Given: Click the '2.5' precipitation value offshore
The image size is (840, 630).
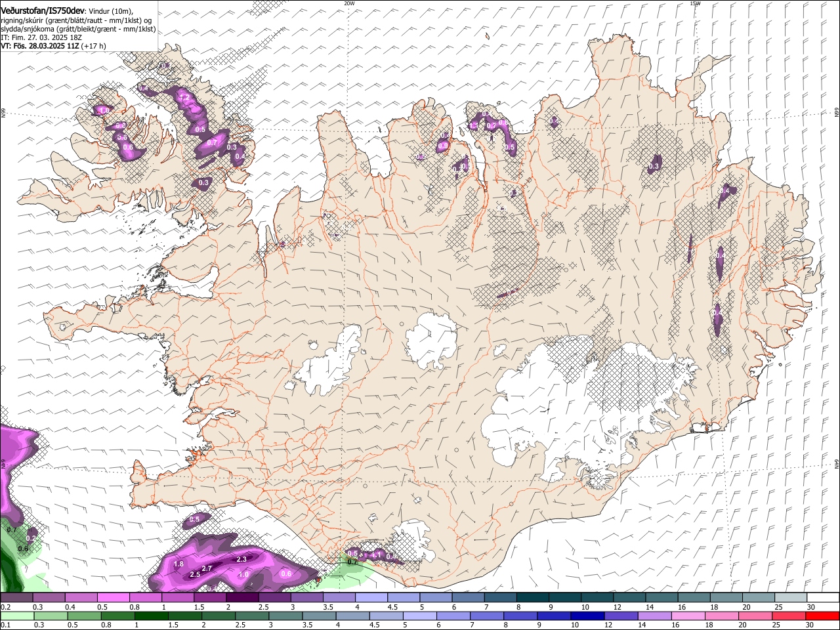Looking at the screenshot, I should pos(195,575).
